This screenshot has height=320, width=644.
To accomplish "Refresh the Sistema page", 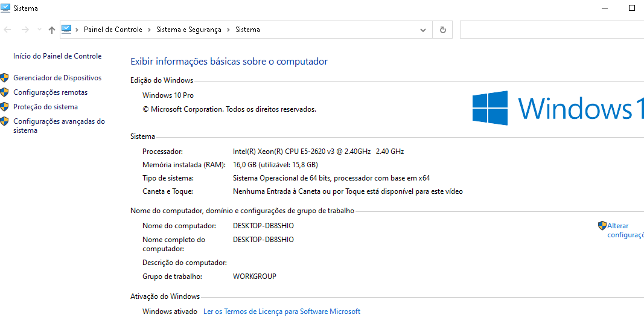I will tap(443, 30).
